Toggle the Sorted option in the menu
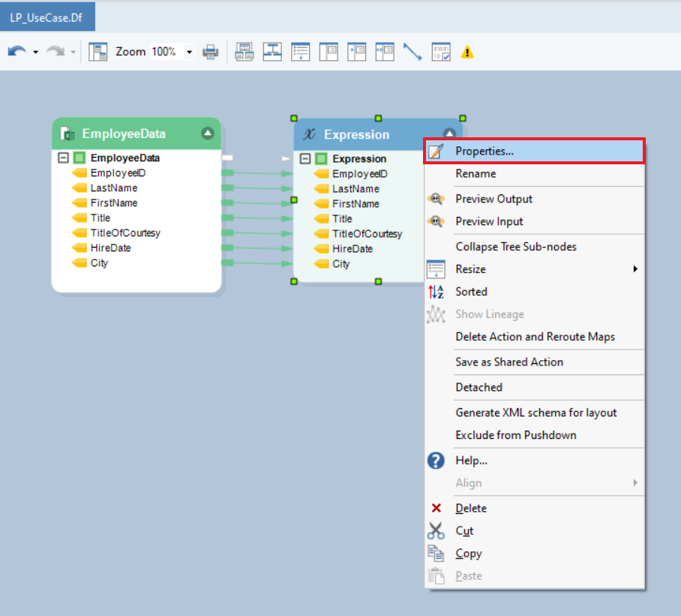Image resolution: width=681 pixels, height=616 pixels. (x=471, y=291)
